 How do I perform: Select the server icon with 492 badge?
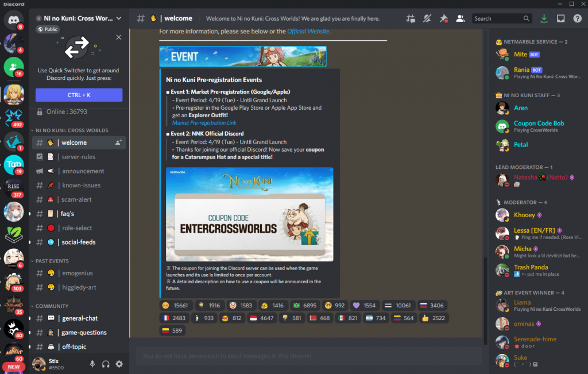(x=14, y=118)
